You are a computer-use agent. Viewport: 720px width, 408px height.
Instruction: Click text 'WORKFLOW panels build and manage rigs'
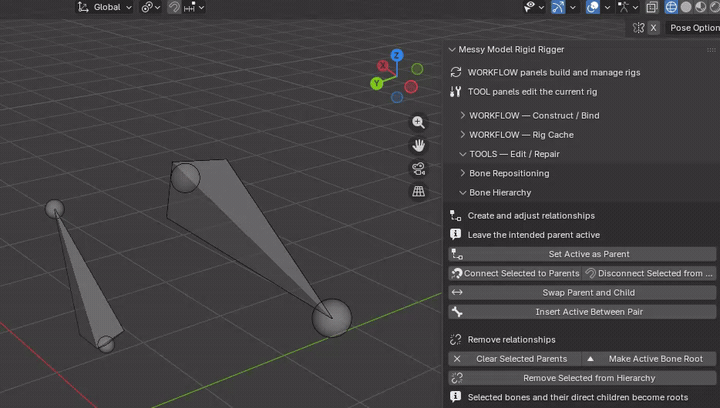[554, 73]
